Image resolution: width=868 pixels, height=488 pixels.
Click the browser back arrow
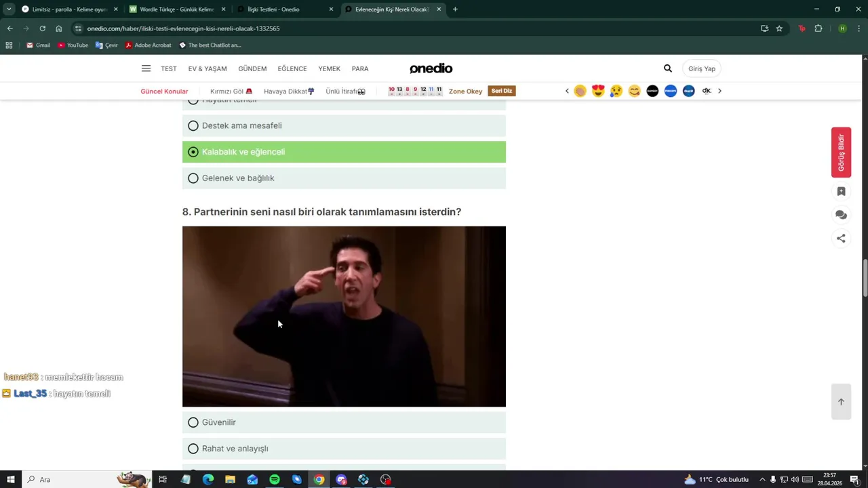[9, 28]
